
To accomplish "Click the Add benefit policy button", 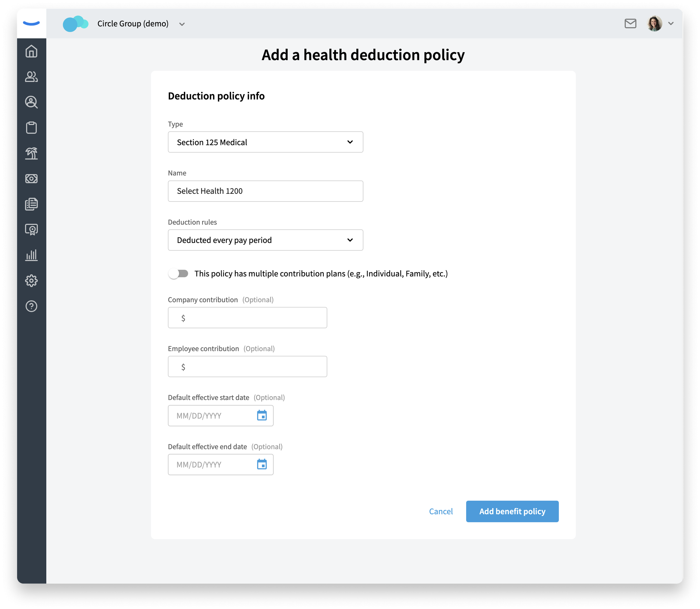I will tap(512, 511).
